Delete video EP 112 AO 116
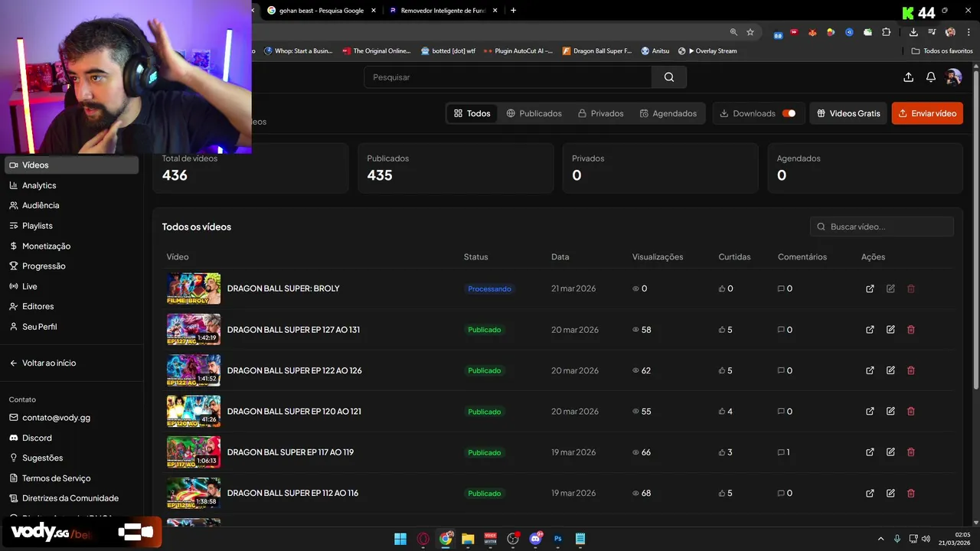Screen dimensions: 980x551 911,493
